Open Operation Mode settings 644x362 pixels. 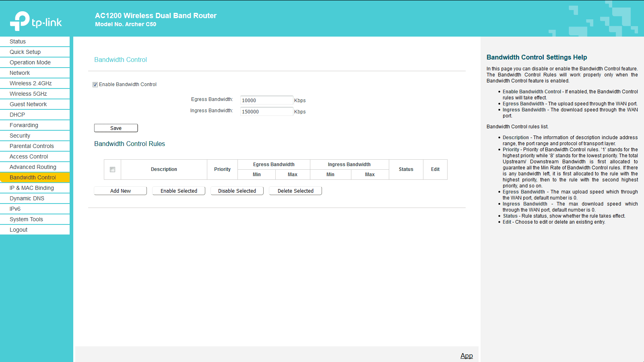35,62
